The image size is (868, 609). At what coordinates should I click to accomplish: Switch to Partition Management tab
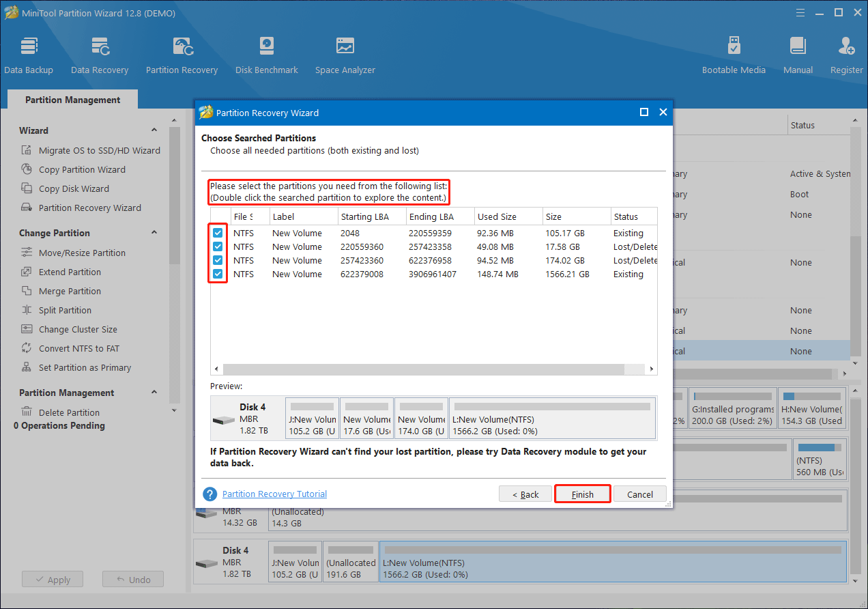click(72, 100)
